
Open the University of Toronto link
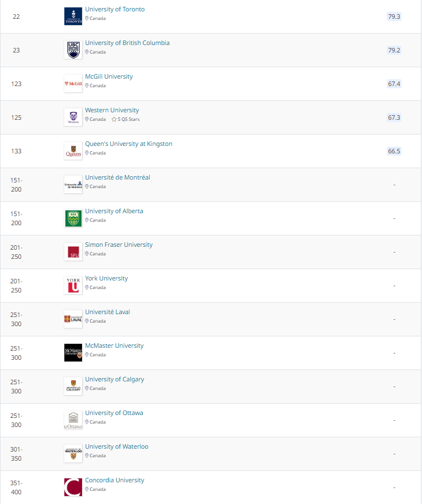tap(114, 10)
